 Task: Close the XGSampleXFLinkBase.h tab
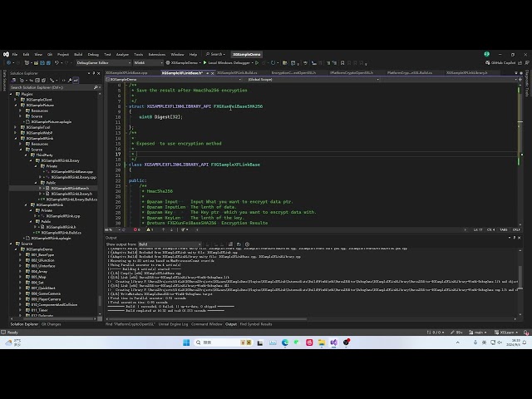[213, 73]
